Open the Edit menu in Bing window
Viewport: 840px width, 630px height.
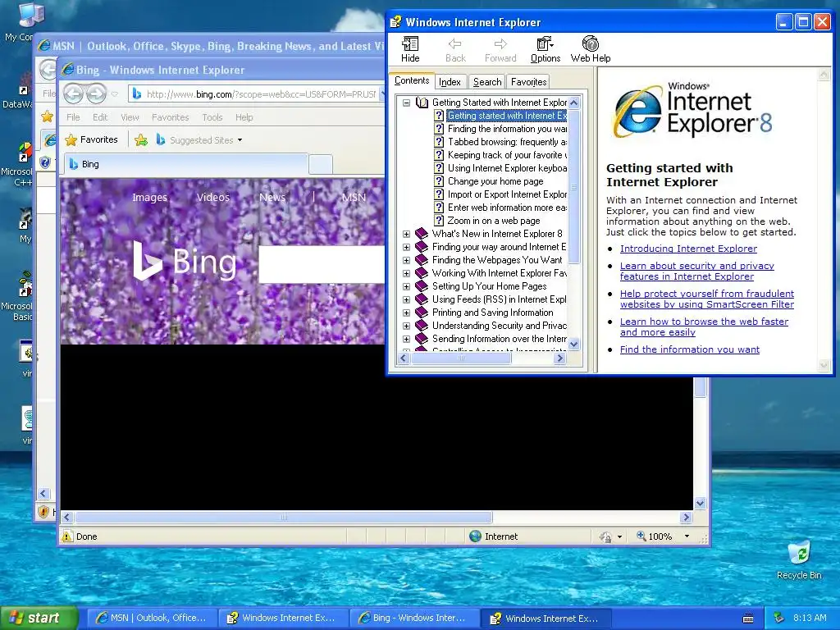(x=100, y=117)
